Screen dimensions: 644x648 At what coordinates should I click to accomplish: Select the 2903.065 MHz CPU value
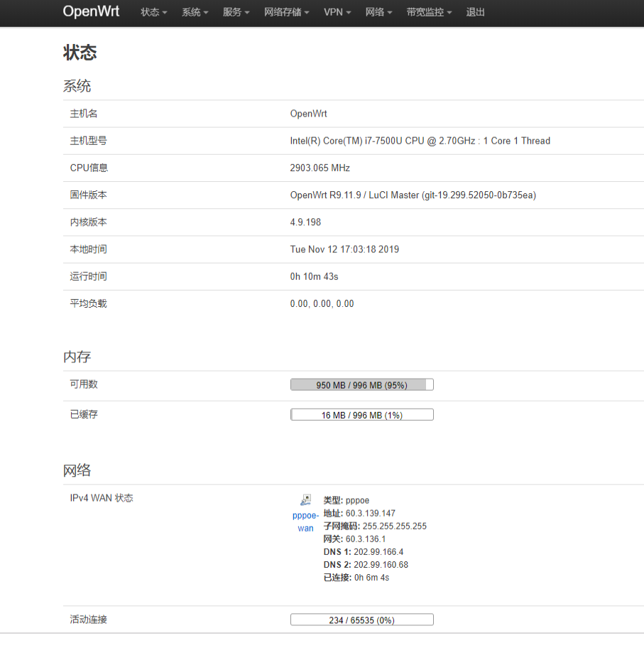(x=320, y=168)
